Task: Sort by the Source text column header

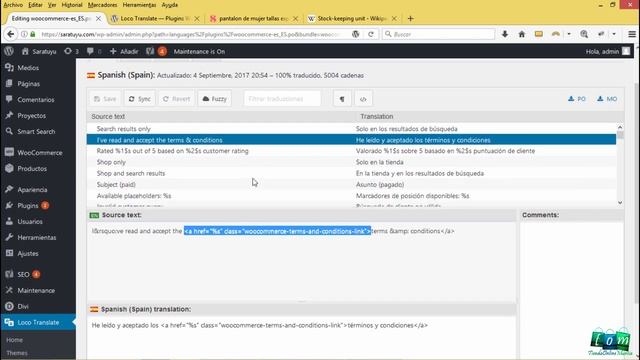Action: 108,116
